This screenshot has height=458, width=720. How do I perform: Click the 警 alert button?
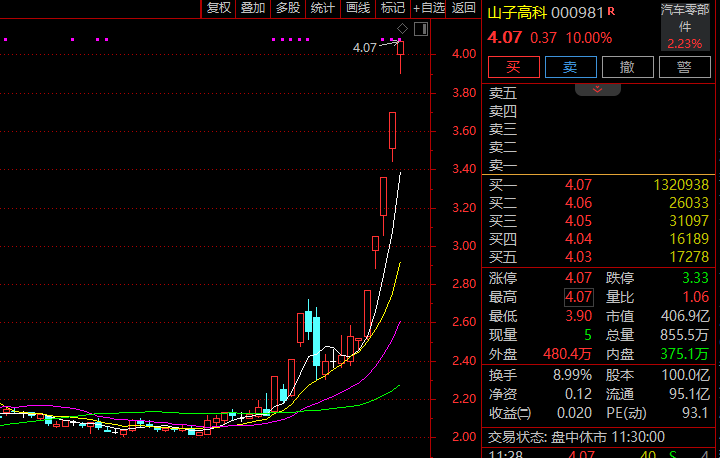[x=684, y=67]
